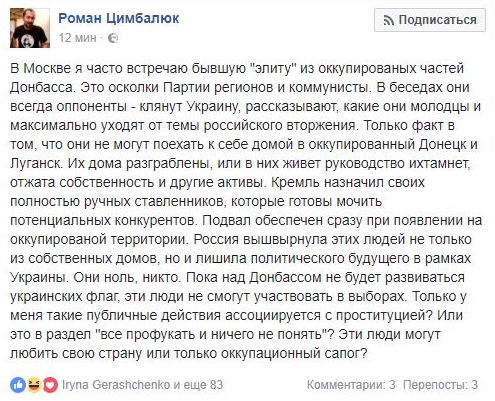Viewport: 495px width, 401px height.
Task: Click the globe public-visibility icon
Action: coord(113,38)
